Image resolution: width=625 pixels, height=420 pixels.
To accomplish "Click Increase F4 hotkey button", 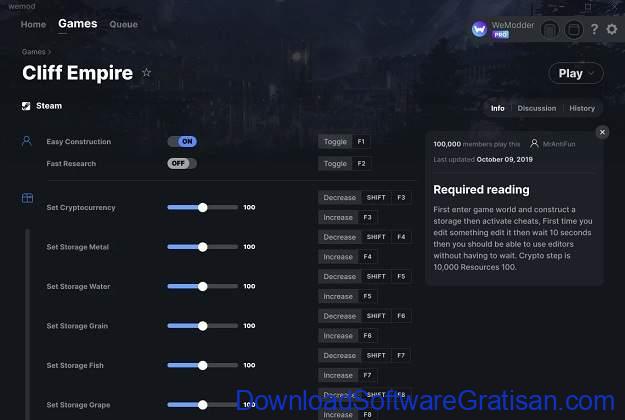I will [348, 257].
